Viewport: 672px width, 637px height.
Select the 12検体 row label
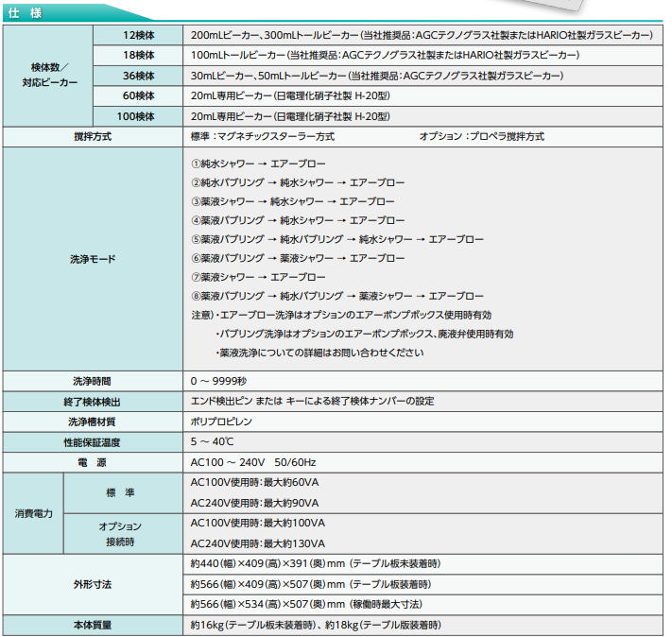[138, 34]
